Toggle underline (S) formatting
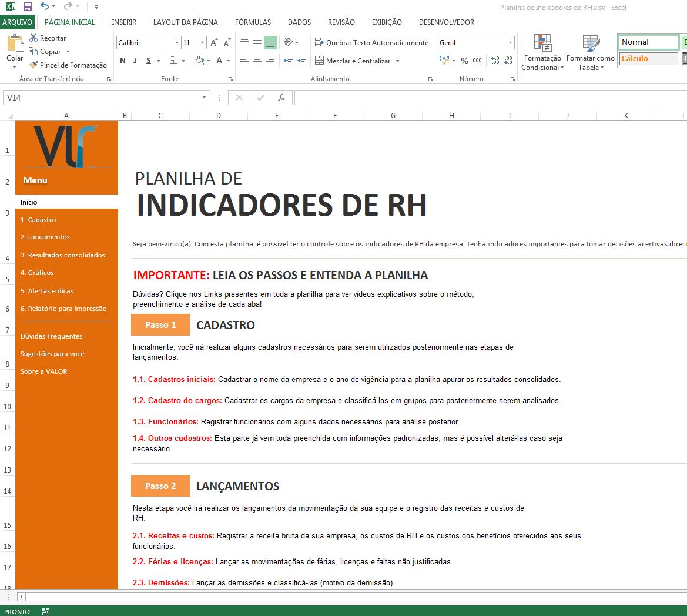 (x=149, y=61)
